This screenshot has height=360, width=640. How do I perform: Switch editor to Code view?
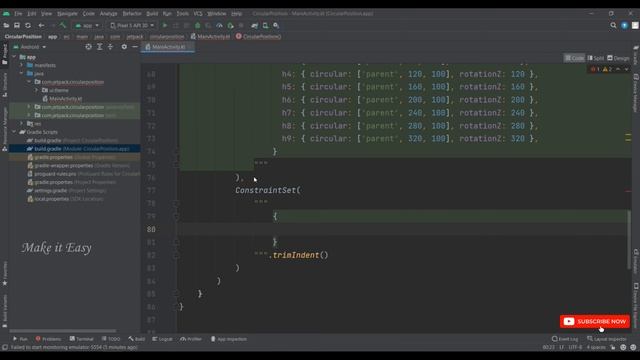(575, 58)
